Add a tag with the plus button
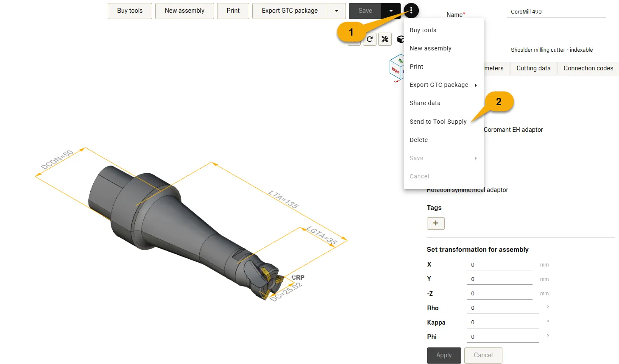619x364 pixels. (435, 223)
